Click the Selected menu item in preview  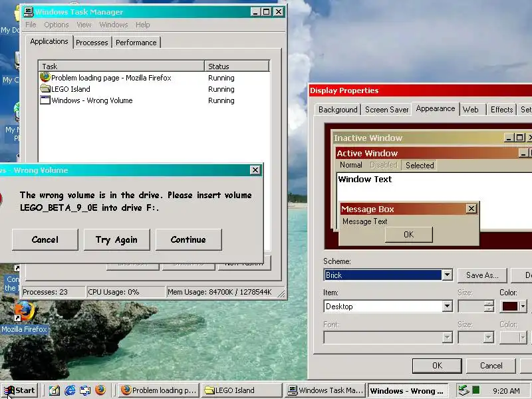420,165
